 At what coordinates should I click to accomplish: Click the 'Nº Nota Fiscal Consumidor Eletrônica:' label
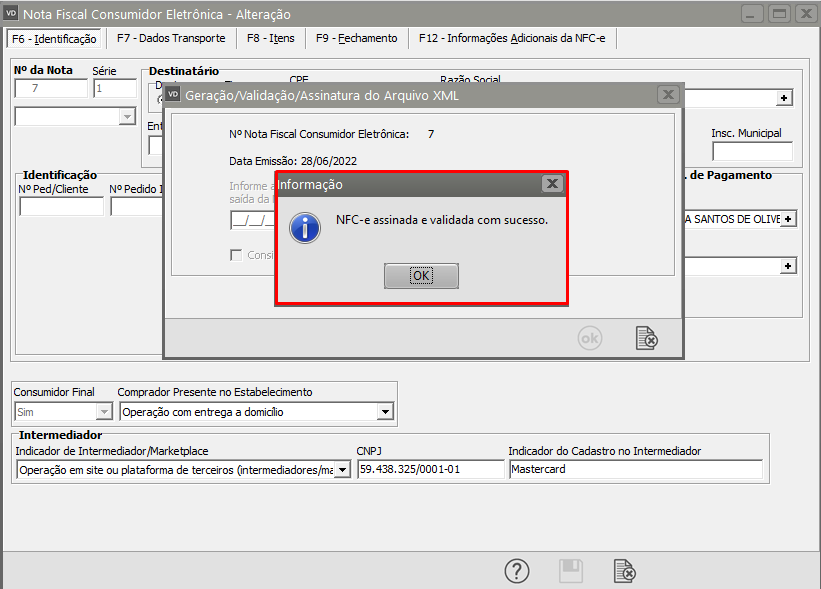pos(319,134)
